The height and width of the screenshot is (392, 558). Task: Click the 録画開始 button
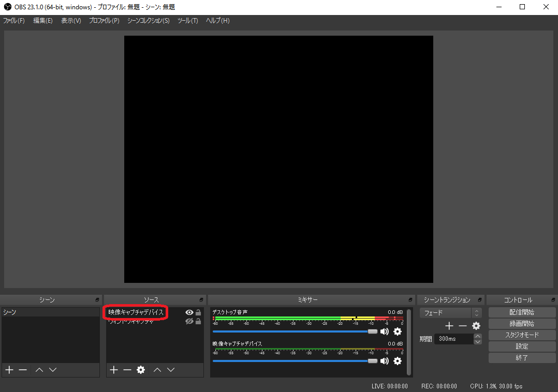[522, 324]
